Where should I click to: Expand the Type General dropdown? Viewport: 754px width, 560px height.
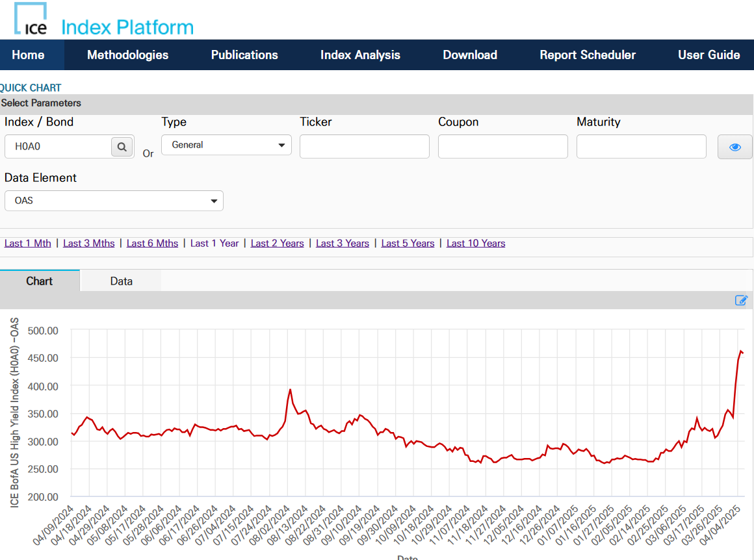coord(226,145)
